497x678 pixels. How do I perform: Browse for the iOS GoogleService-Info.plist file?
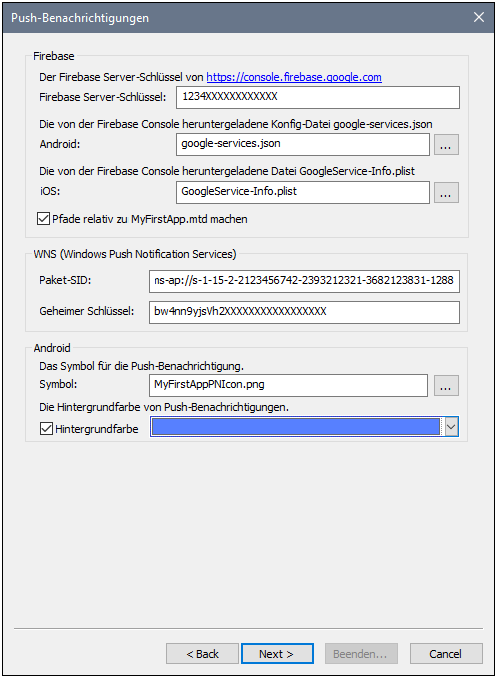[x=446, y=192]
